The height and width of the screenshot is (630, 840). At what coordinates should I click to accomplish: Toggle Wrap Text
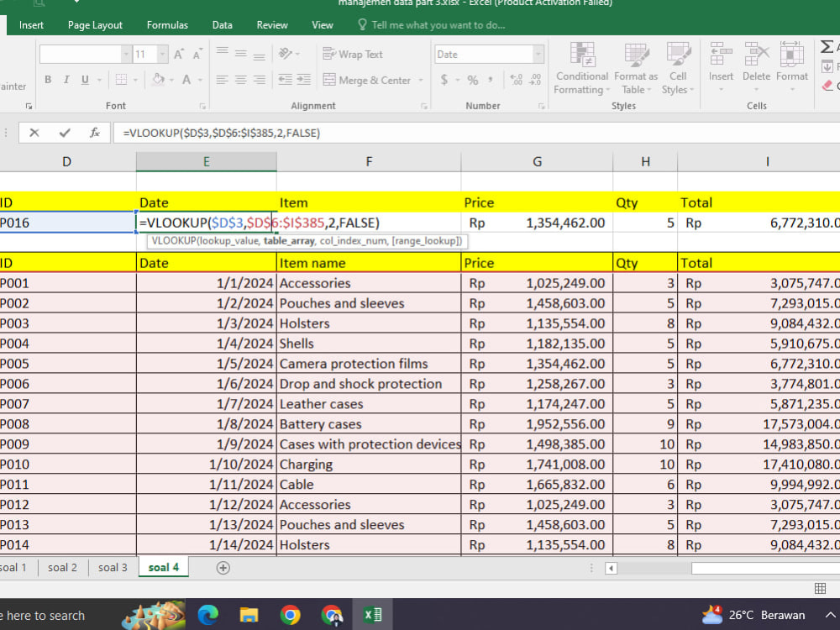click(353, 54)
